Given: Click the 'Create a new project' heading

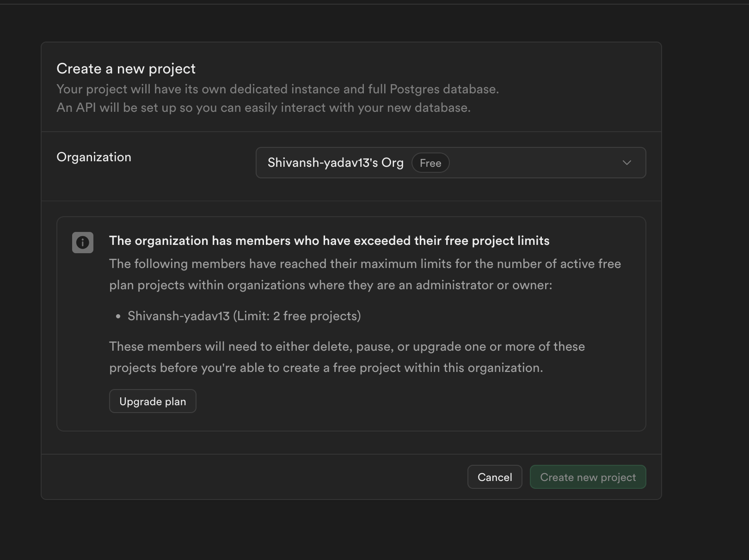Looking at the screenshot, I should pyautogui.click(x=126, y=69).
